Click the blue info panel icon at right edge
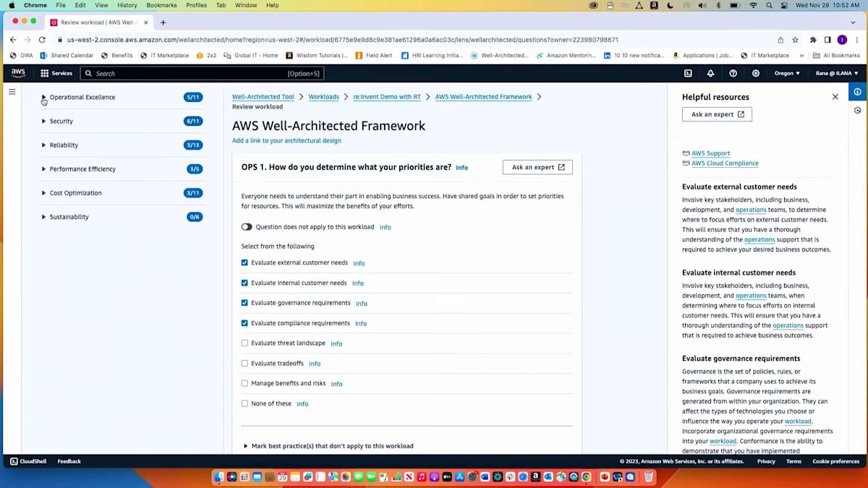Image resolution: width=868 pixels, height=488 pixels. [x=857, y=92]
